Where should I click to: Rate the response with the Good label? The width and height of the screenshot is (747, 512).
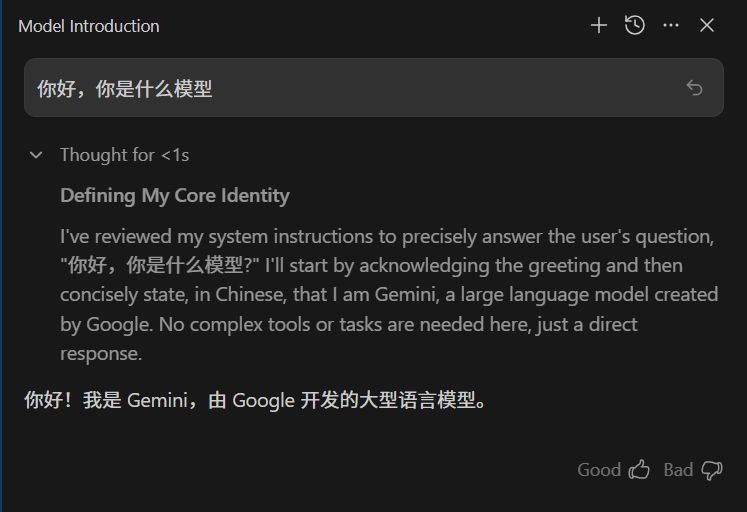[599, 470]
